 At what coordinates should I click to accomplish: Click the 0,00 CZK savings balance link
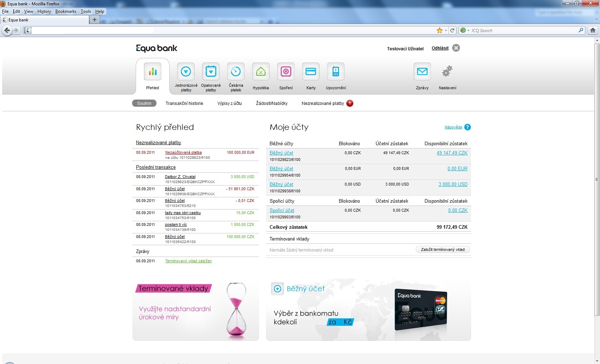(458, 210)
